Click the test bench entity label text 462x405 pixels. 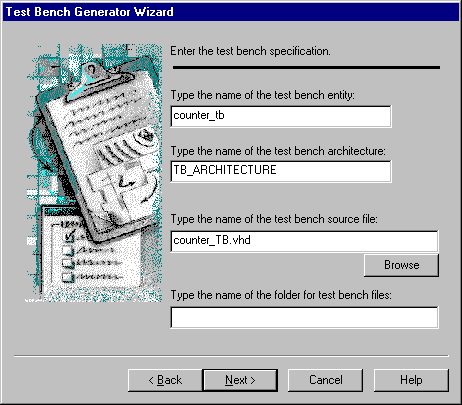263,95
